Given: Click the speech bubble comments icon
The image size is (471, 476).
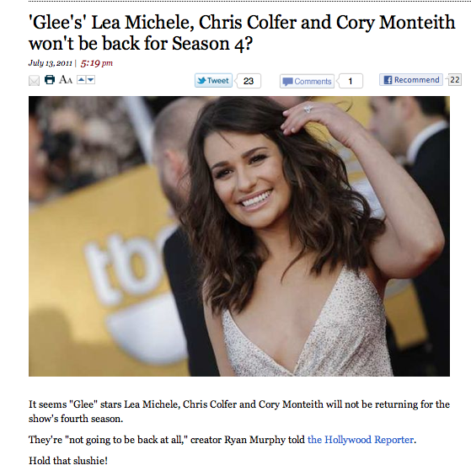Looking at the screenshot, I should click(287, 82).
